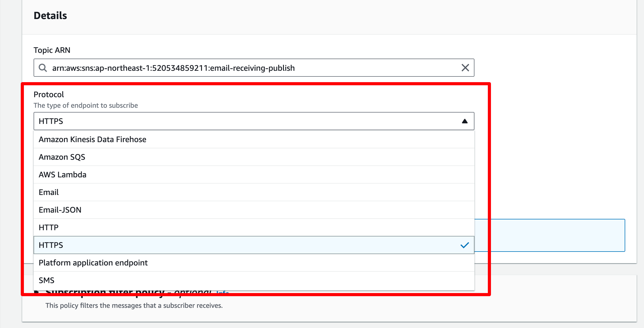Expand the Subscription filter policy section
This screenshot has width=644, height=328.
[x=36, y=292]
